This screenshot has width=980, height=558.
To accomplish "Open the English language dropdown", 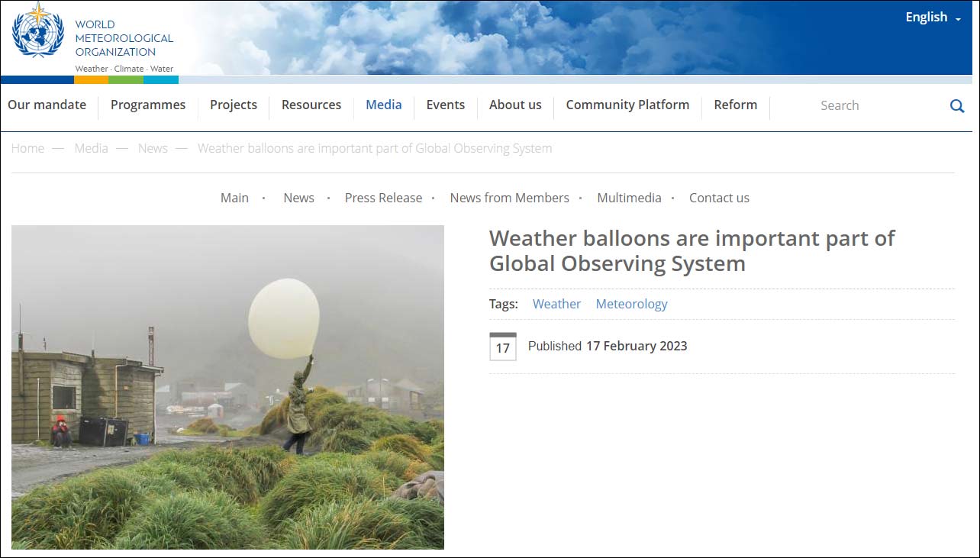I will (x=933, y=17).
